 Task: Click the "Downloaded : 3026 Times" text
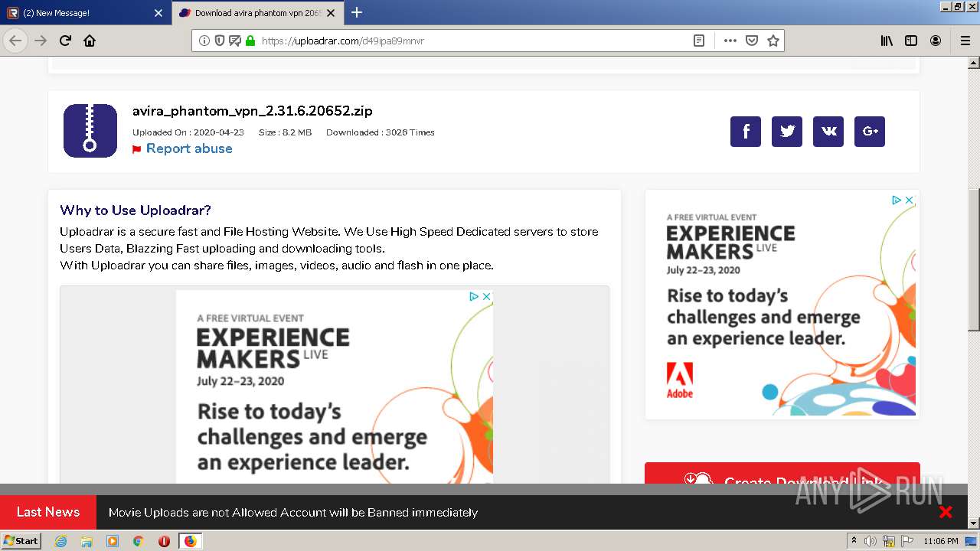pos(381,132)
